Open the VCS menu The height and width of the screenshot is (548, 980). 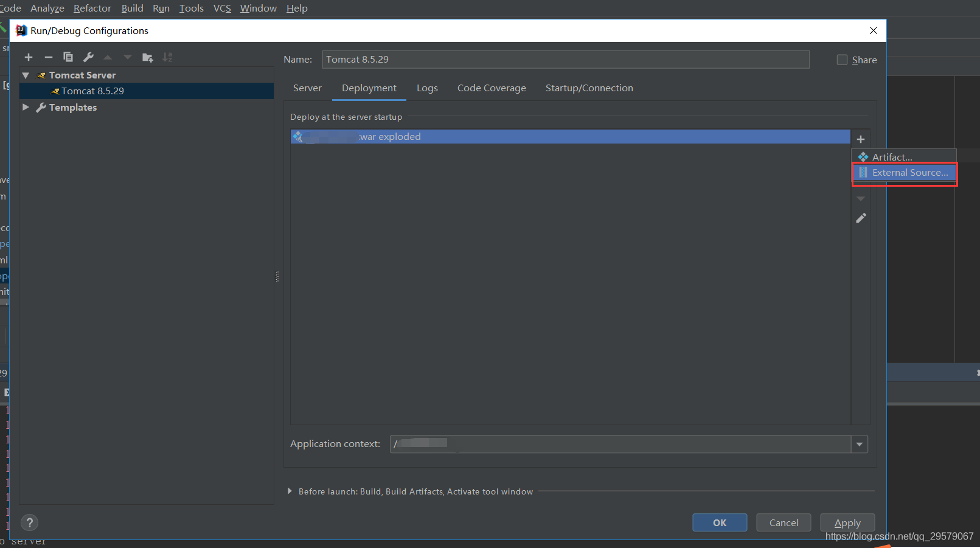pyautogui.click(x=222, y=8)
